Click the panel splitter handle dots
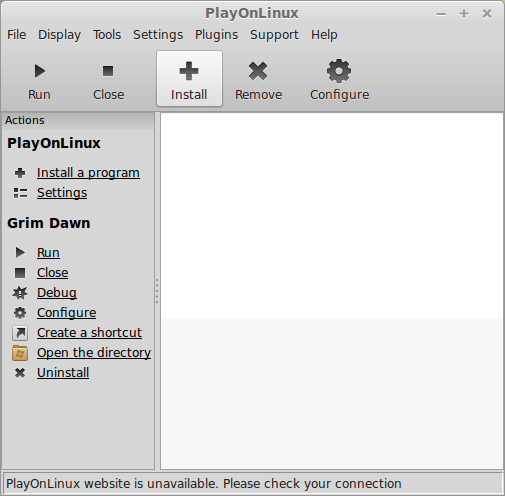 point(157,291)
